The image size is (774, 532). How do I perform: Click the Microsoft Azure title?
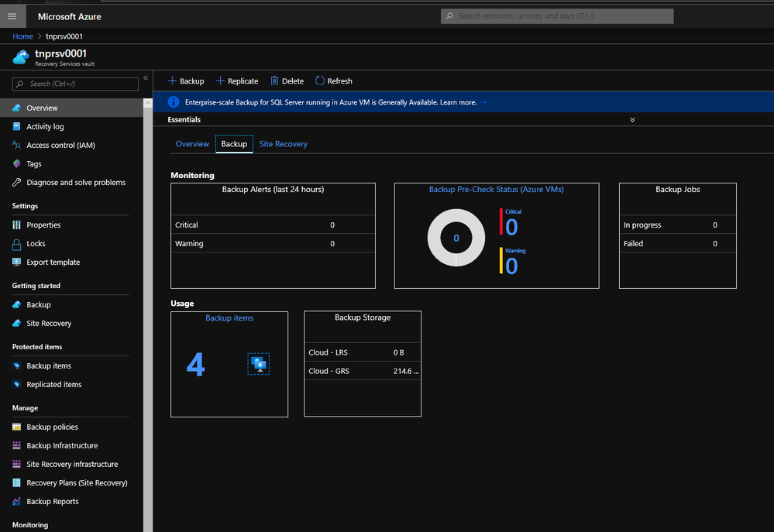click(x=70, y=17)
